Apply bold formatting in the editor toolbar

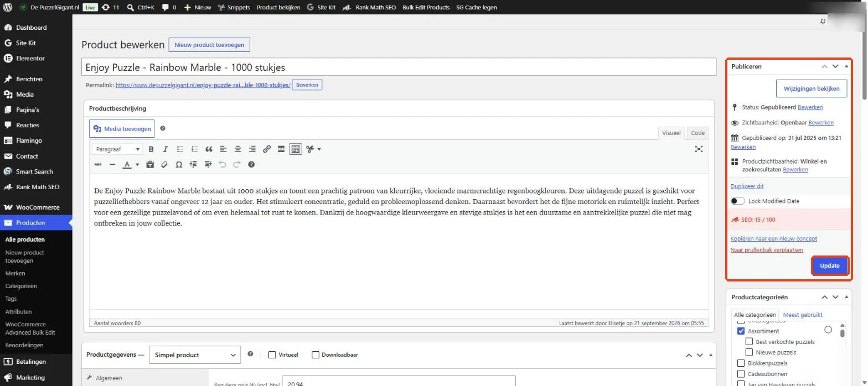151,149
